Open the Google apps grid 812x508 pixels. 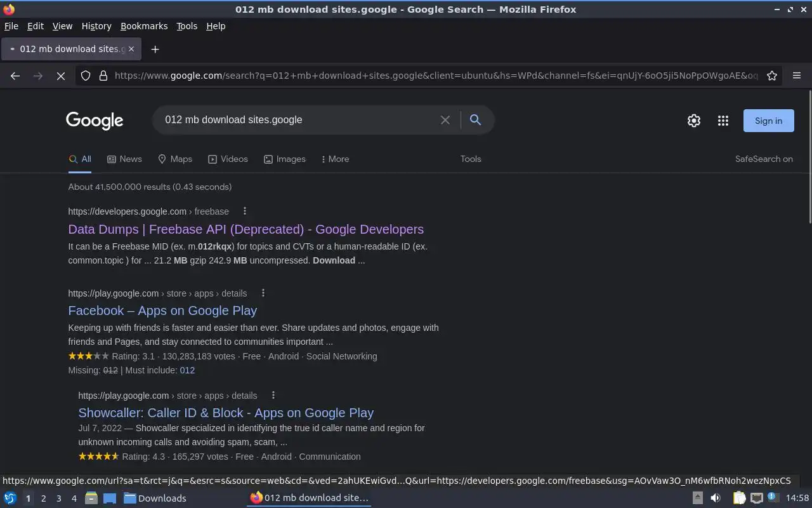[723, 121]
